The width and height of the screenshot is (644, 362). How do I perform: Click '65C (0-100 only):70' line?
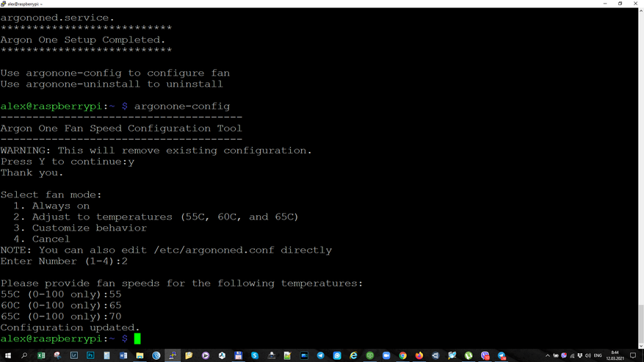point(61,316)
